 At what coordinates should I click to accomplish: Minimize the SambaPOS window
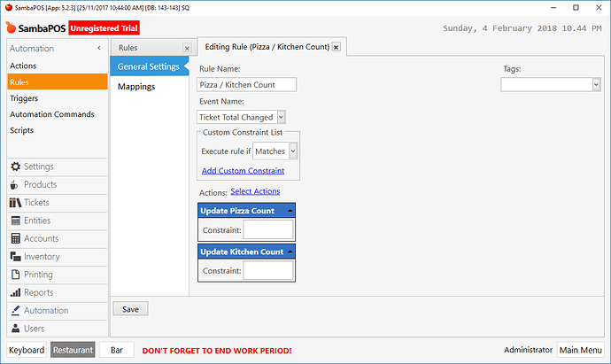(x=553, y=7)
